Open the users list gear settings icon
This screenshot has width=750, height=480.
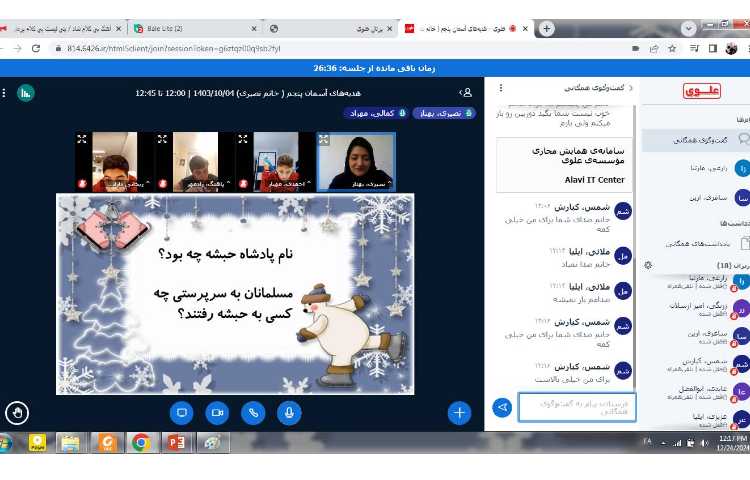click(649, 265)
